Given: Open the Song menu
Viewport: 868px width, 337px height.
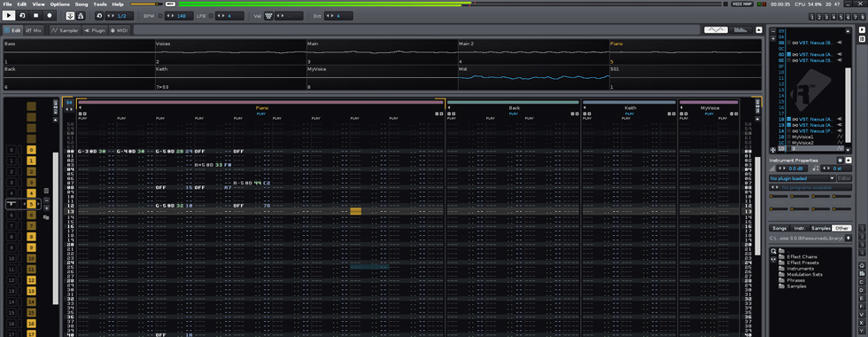Looking at the screenshot, I should (81, 4).
